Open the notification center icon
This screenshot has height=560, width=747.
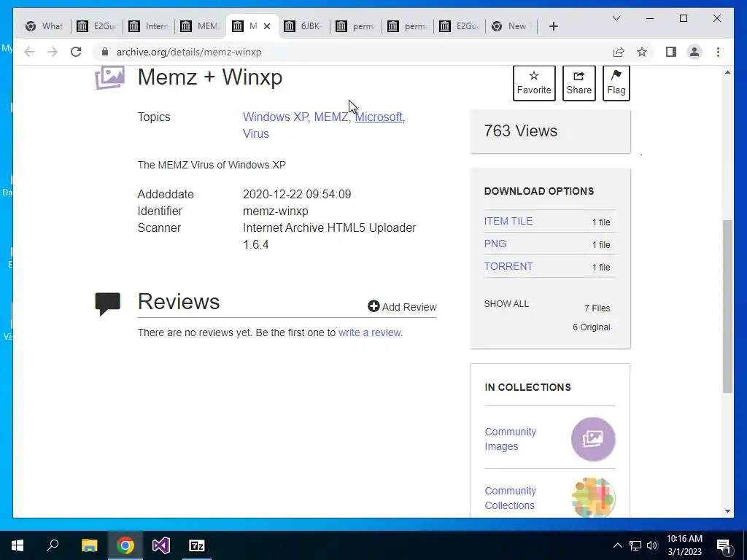[724, 546]
